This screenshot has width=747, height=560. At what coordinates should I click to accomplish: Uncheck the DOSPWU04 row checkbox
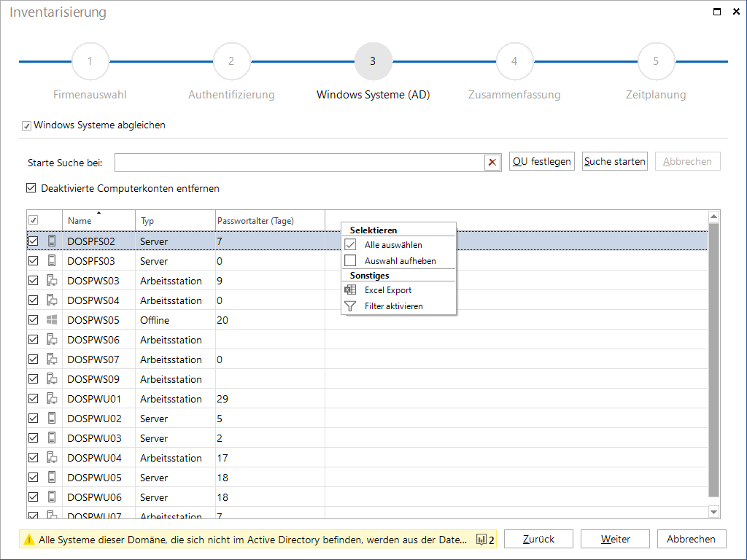point(33,458)
